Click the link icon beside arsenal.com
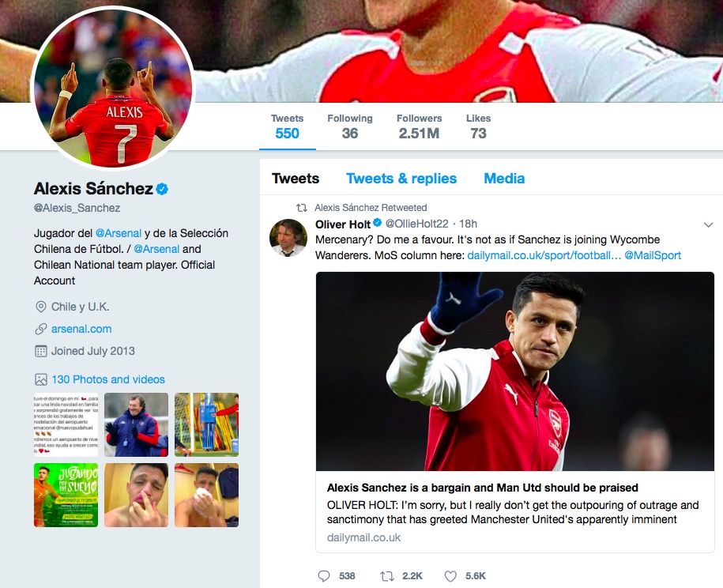Viewport: 723px width, 588px height. click(41, 329)
